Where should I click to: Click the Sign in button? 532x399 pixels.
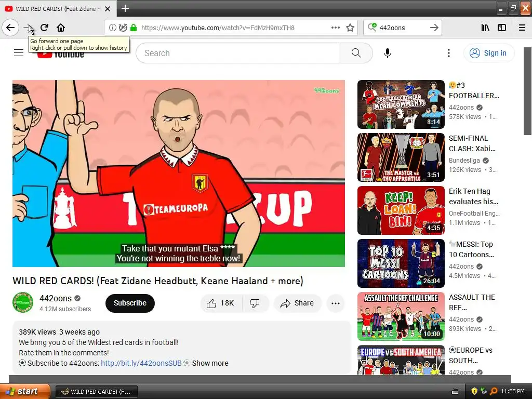coord(489,53)
